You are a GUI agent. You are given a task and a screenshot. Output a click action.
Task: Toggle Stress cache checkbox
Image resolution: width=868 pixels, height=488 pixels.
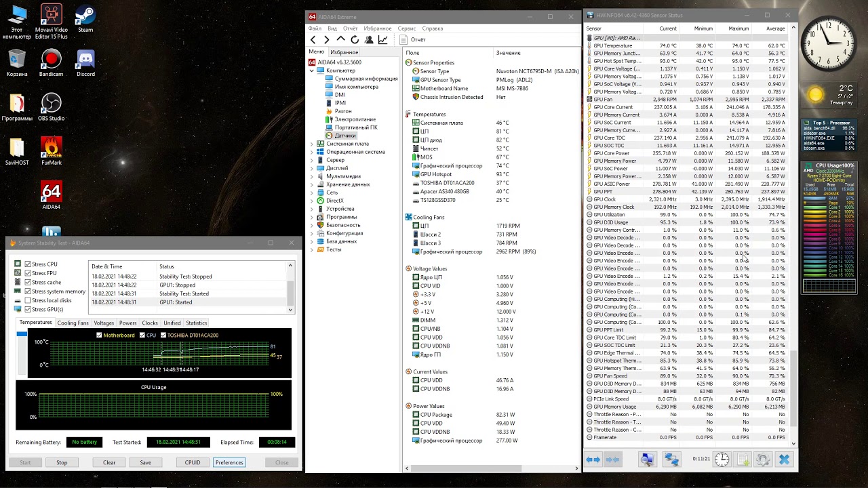coord(28,282)
